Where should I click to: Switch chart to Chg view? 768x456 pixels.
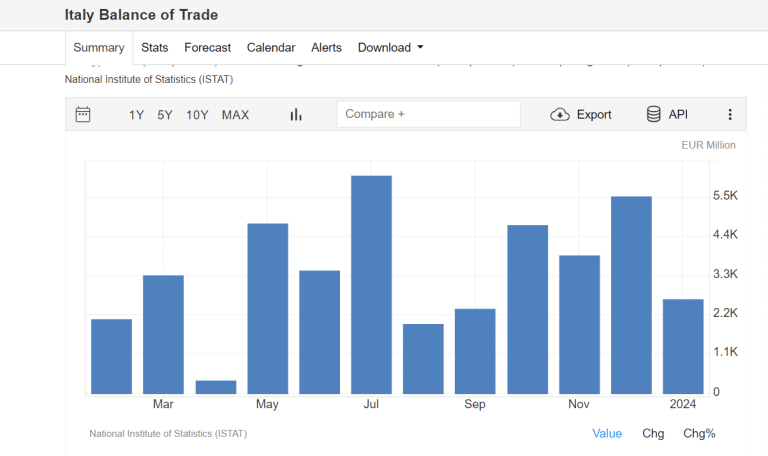pyautogui.click(x=653, y=433)
